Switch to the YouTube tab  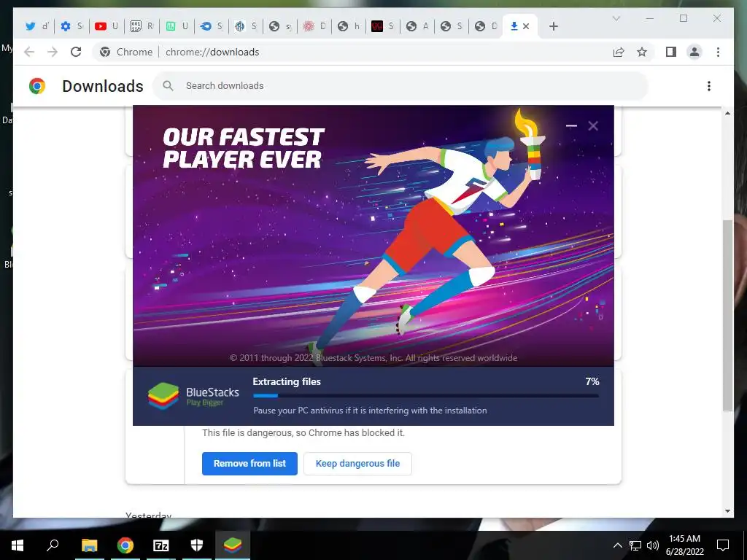(107, 26)
